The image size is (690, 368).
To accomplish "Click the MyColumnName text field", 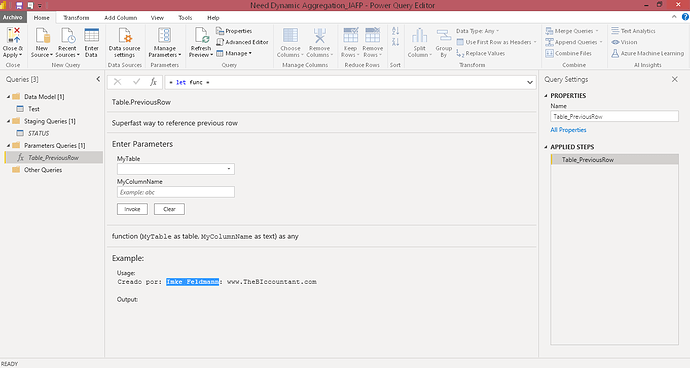I will [176, 192].
